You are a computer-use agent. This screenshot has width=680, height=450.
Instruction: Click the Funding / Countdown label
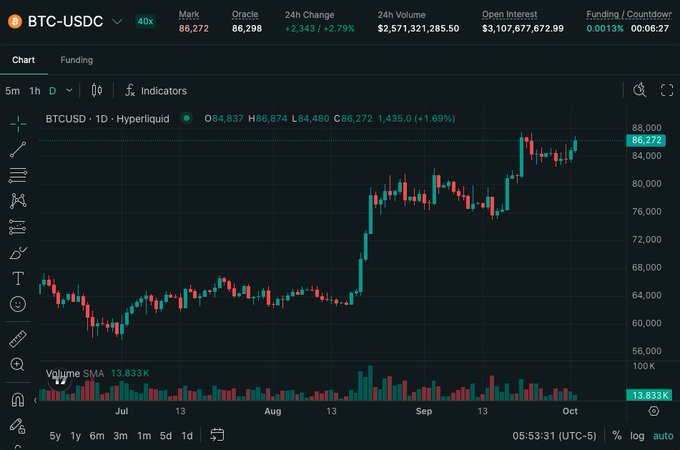point(629,14)
